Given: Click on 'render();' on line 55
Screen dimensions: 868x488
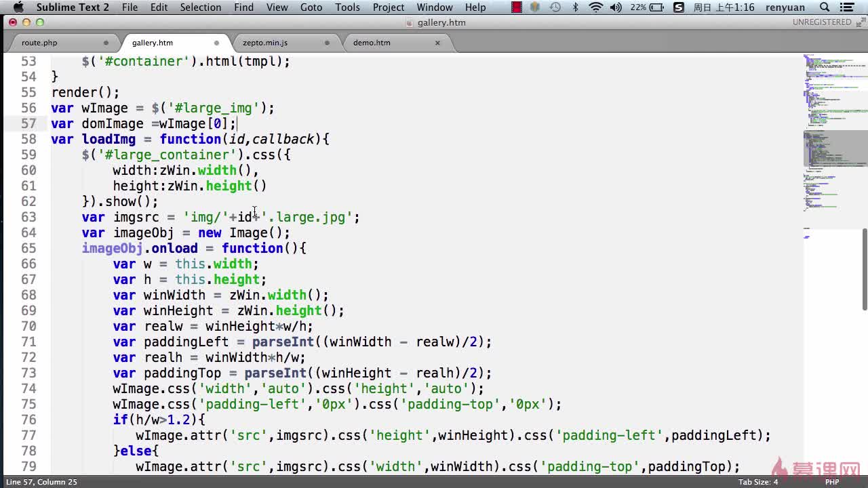Looking at the screenshot, I should pos(85,92).
